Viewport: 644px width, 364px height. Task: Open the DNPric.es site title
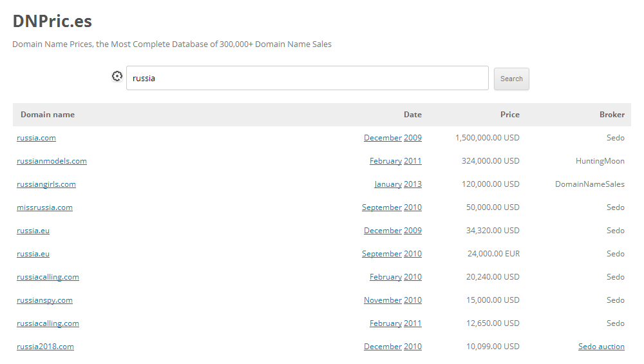pos(52,21)
